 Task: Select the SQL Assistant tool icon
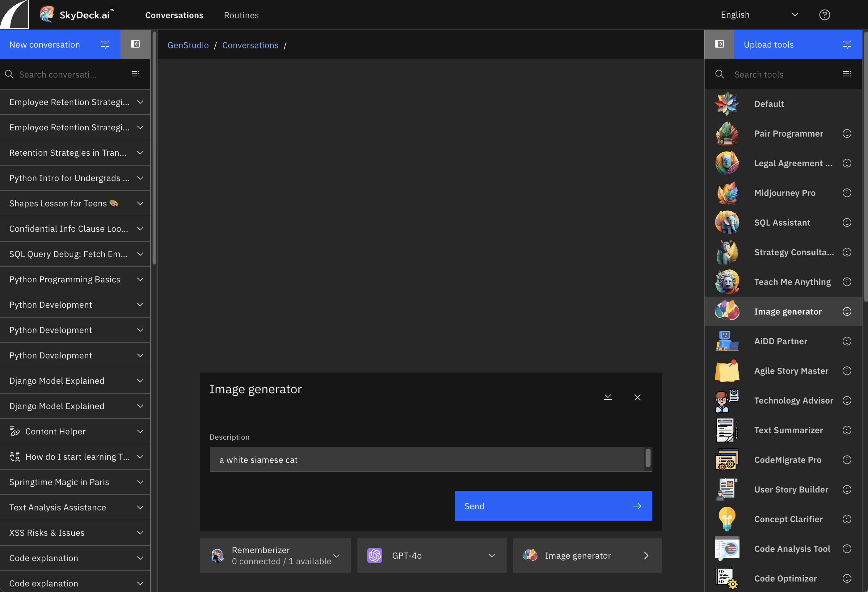tap(727, 222)
